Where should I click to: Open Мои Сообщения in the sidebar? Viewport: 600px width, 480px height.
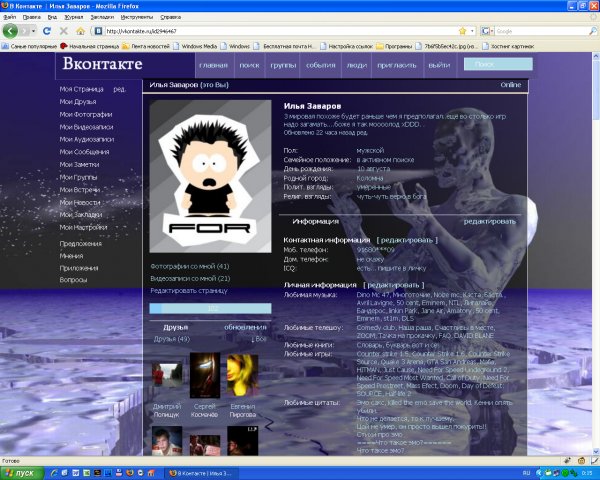(84, 152)
